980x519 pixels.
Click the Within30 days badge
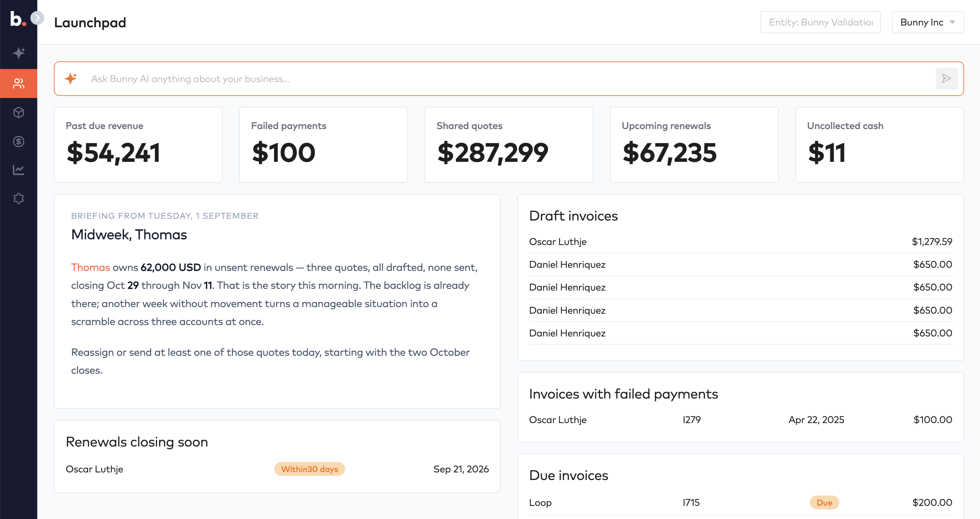[310, 469]
